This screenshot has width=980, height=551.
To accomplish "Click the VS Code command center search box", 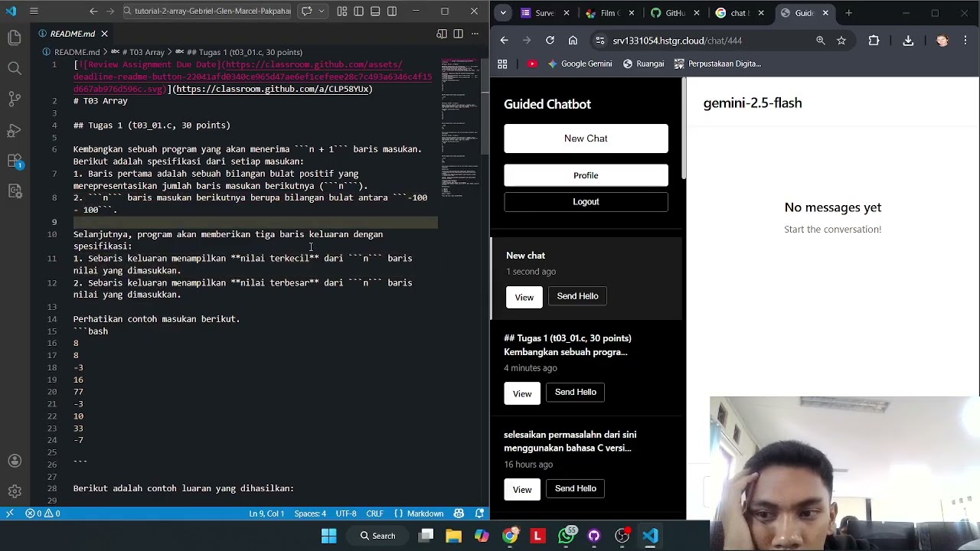I will 207,11.
